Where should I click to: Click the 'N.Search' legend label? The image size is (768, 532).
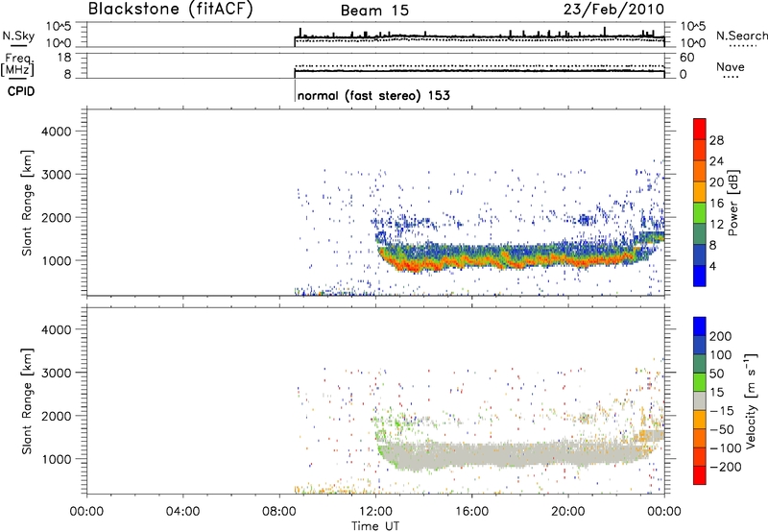[741, 36]
